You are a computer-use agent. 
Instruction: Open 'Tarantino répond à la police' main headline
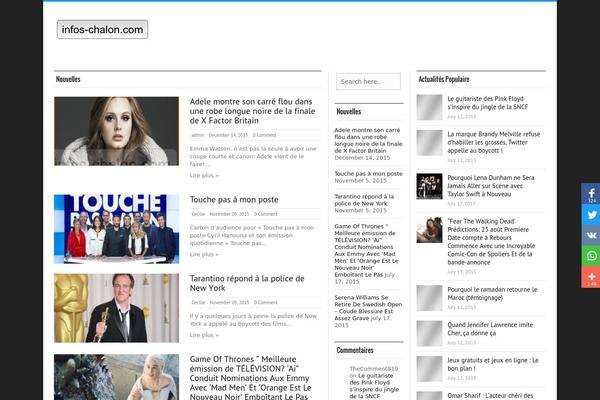[247, 283]
